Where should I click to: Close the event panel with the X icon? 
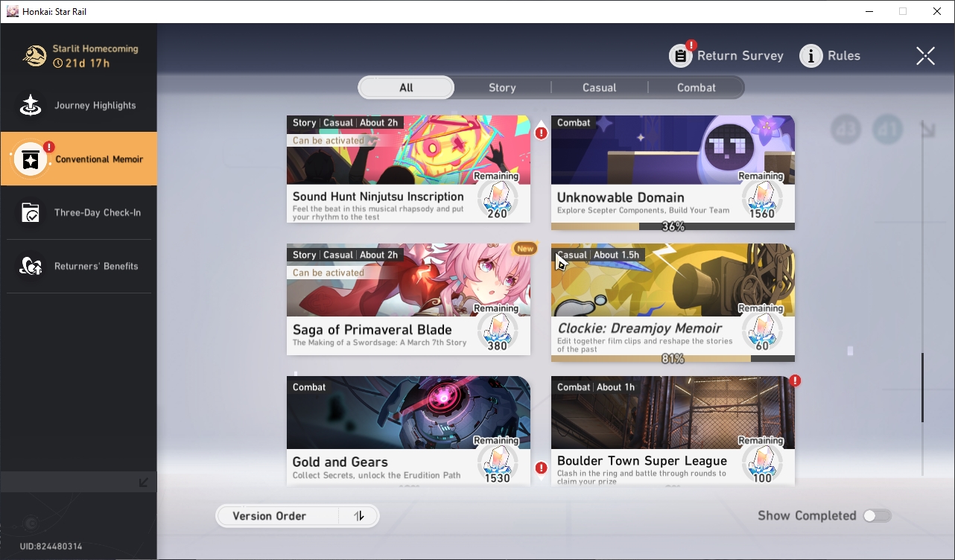point(925,56)
